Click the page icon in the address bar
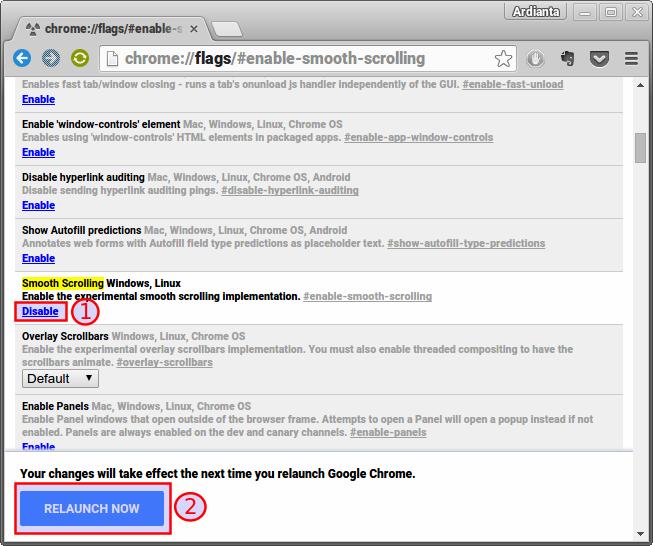Viewport: 653px width, 546px height. (112, 59)
